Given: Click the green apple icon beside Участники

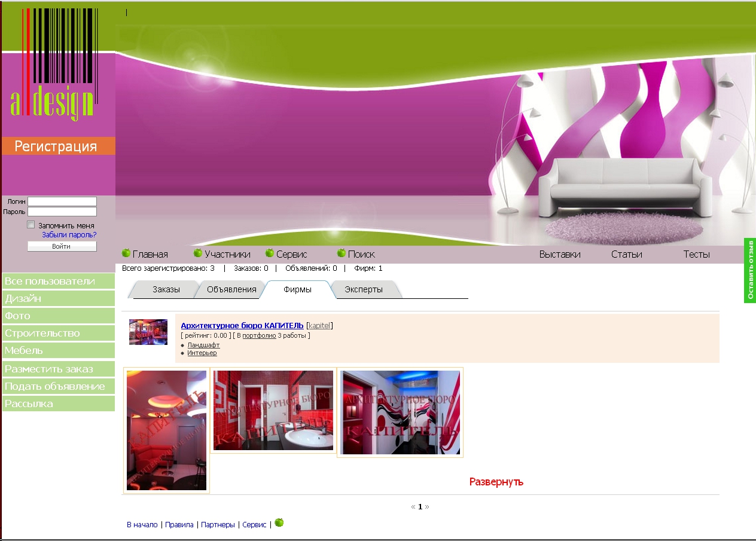Looking at the screenshot, I should [198, 253].
